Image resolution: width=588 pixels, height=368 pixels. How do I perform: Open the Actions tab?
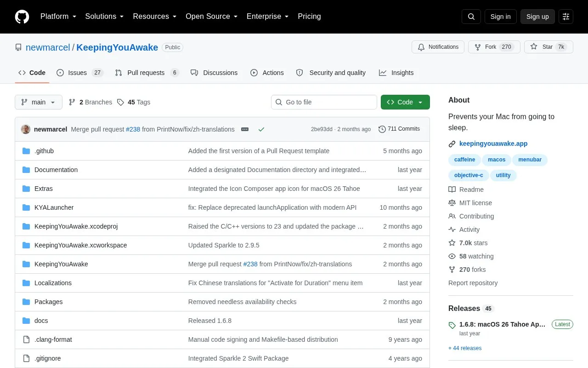tap(267, 73)
